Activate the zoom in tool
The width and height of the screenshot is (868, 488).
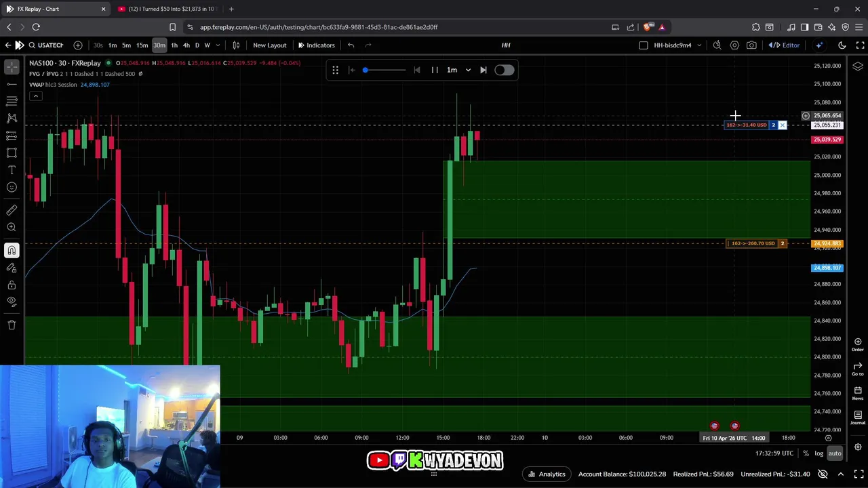[12, 228]
